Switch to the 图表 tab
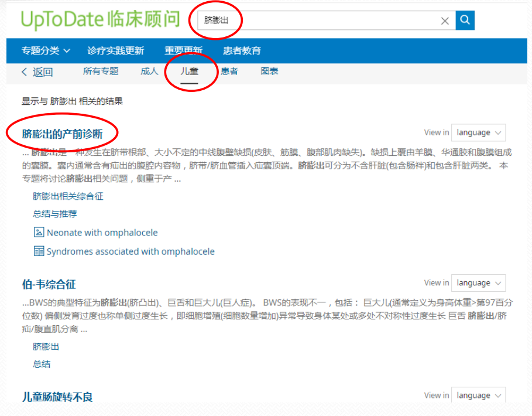Image resolution: width=532 pixels, height=416 pixels. pyautogui.click(x=269, y=71)
